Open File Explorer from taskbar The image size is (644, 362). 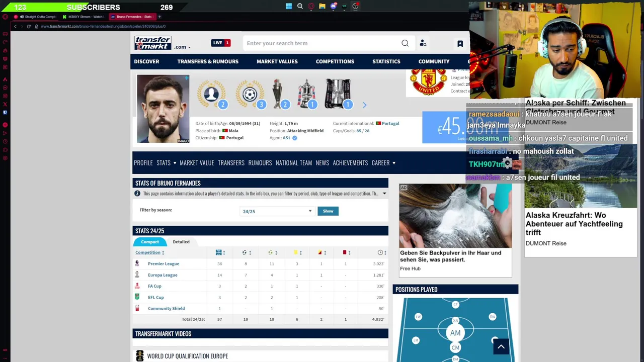tap(322, 7)
